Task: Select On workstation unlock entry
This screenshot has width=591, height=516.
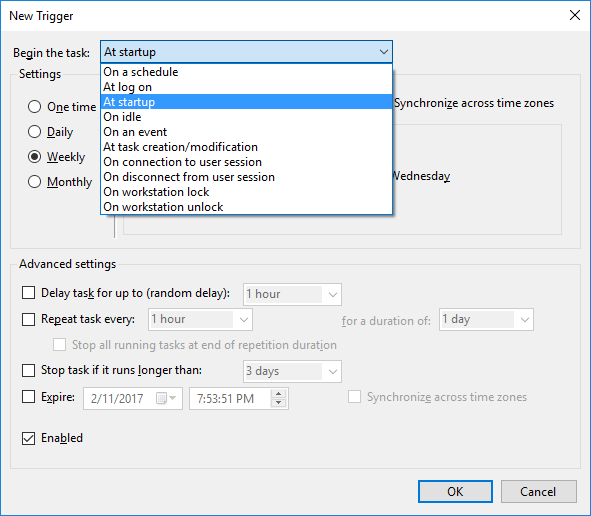Action: 247,207
